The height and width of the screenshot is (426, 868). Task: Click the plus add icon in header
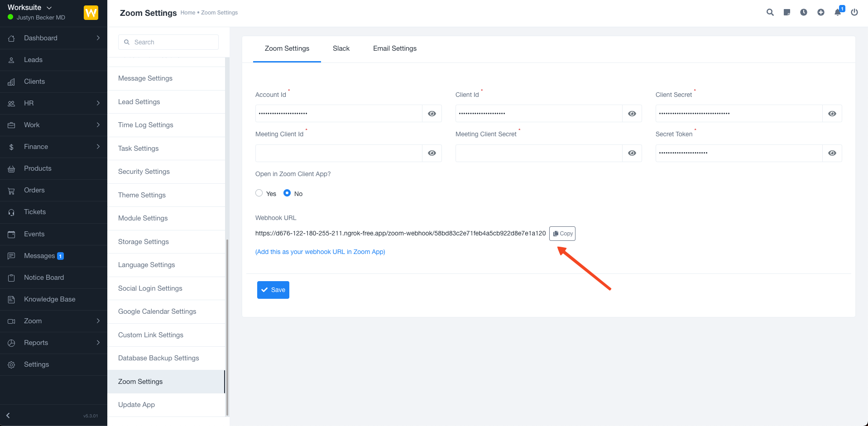pyautogui.click(x=821, y=12)
